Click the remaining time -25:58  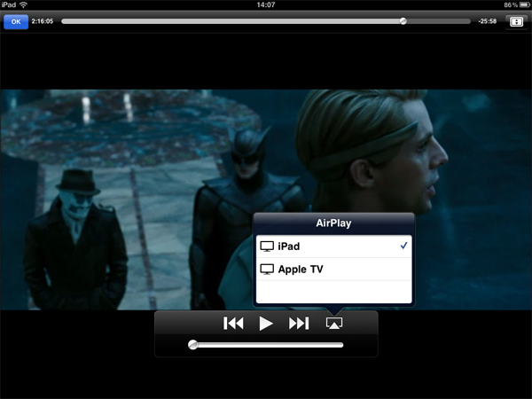[487, 21]
